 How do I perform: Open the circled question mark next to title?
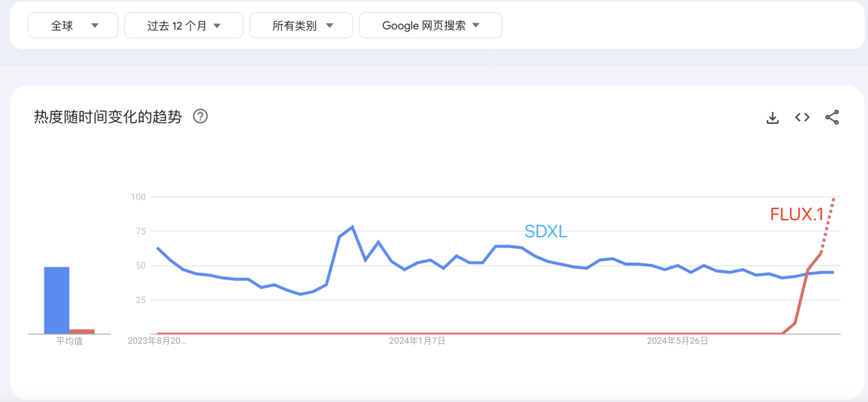[200, 116]
